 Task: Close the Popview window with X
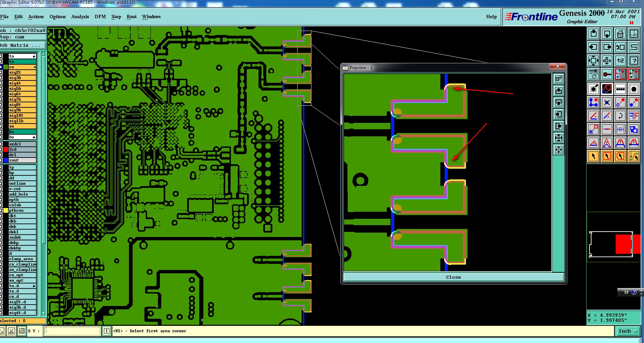557,66
